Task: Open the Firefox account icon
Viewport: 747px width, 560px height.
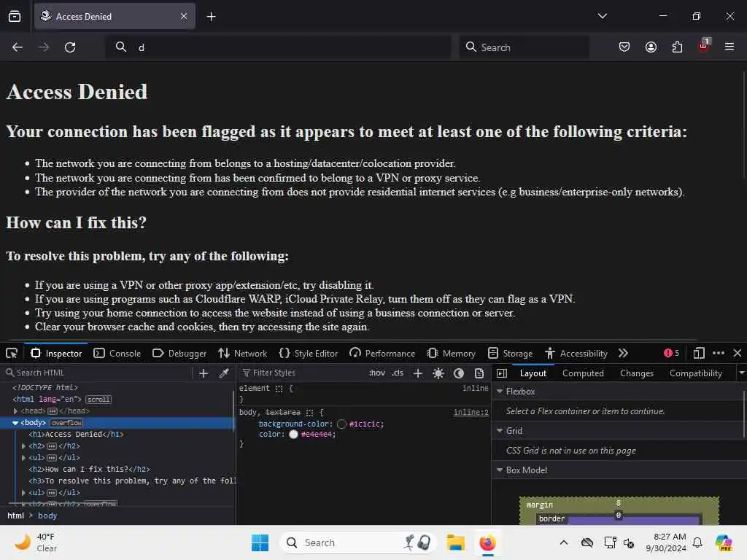Action: pos(651,47)
